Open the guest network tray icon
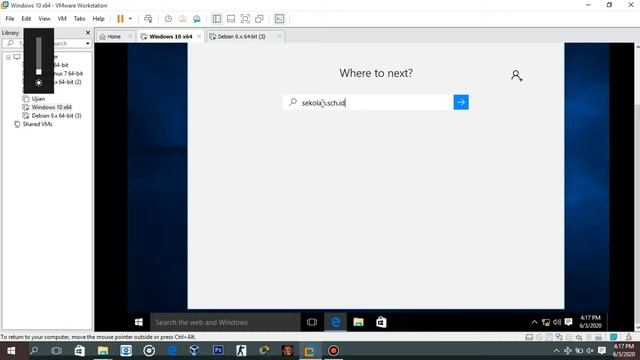Screen dimensions: 640x360 tap(546, 322)
